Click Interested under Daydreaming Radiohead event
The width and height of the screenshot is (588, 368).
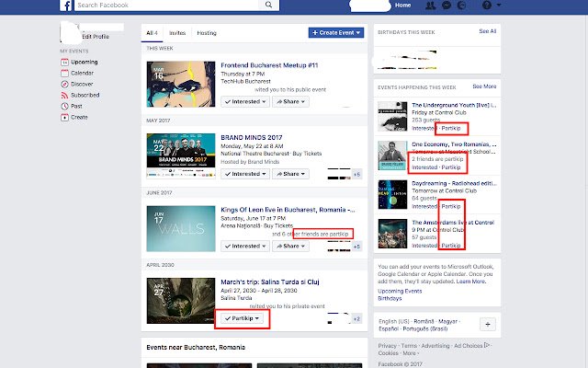(x=424, y=206)
